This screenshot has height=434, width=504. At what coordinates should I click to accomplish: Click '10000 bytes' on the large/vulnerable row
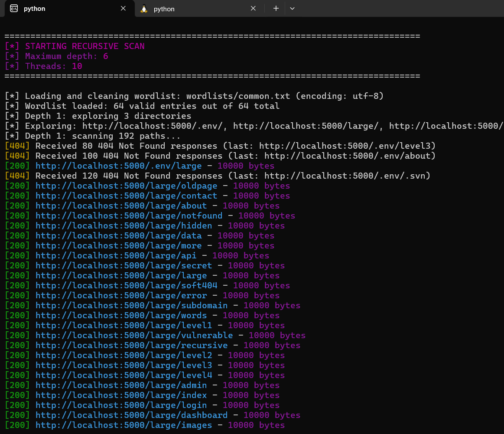tap(277, 335)
